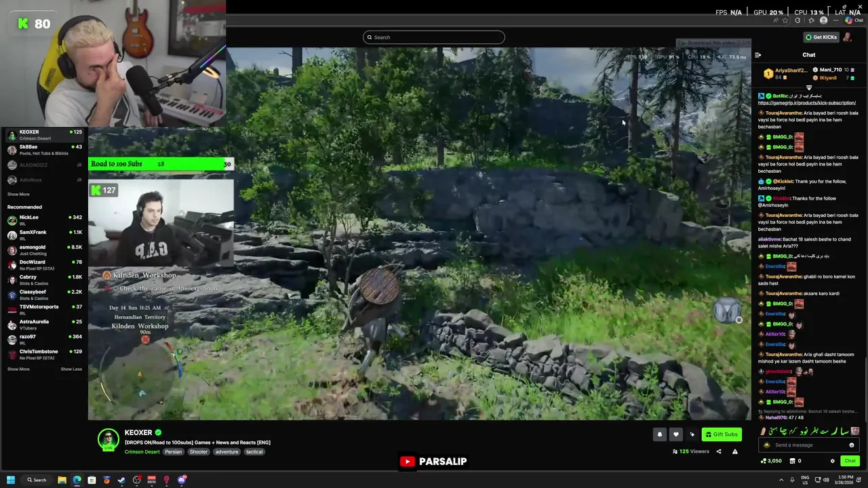This screenshot has width=868, height=488.
Task: Toggle the heart follow button
Action: (x=675, y=434)
